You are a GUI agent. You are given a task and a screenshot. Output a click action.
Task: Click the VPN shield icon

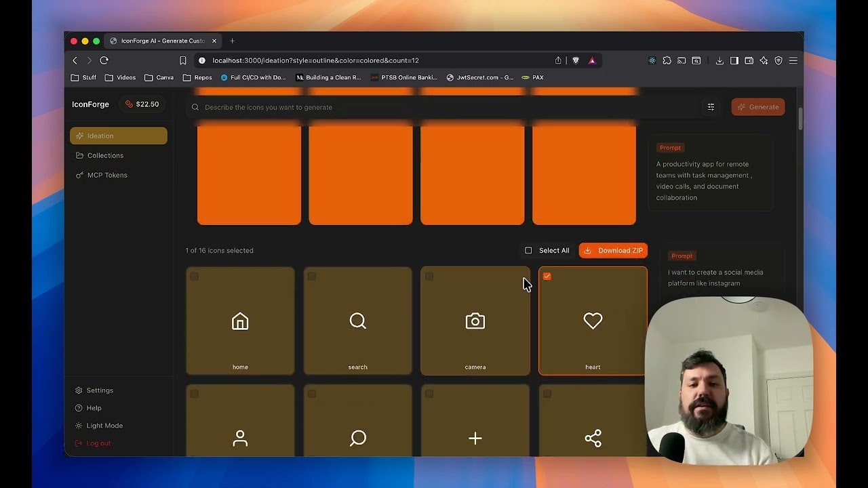pos(778,60)
